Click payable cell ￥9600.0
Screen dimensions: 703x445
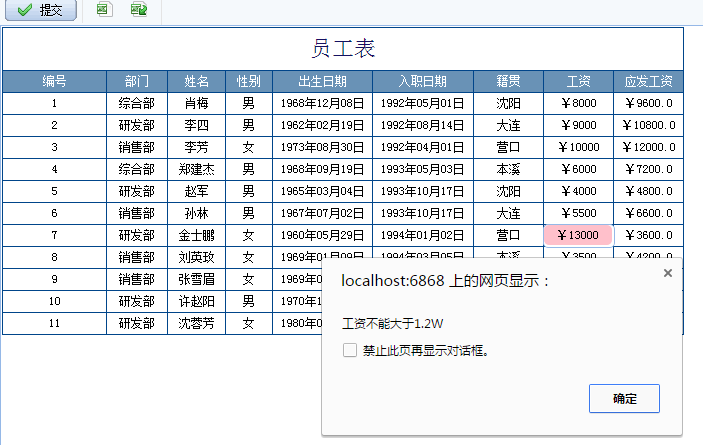[x=648, y=104]
